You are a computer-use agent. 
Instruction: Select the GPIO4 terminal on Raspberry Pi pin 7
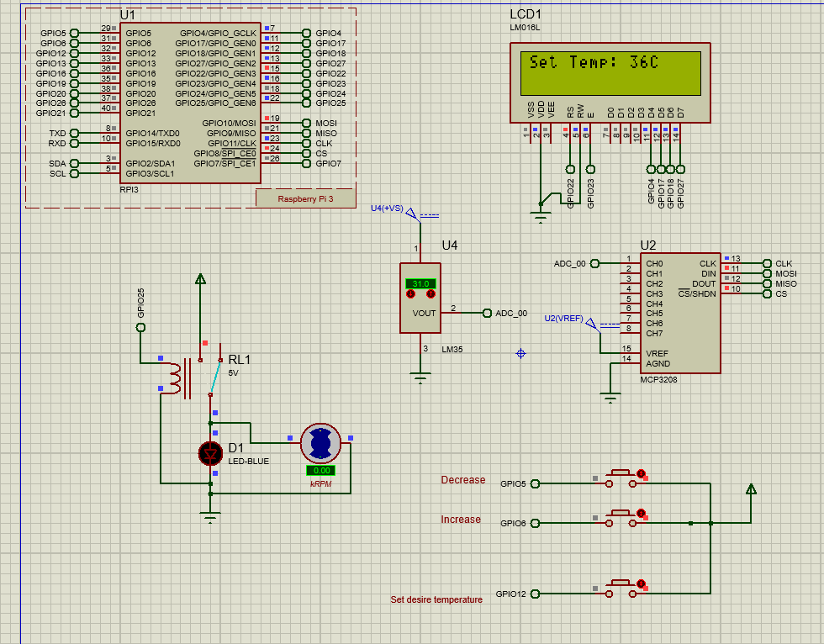click(x=306, y=33)
